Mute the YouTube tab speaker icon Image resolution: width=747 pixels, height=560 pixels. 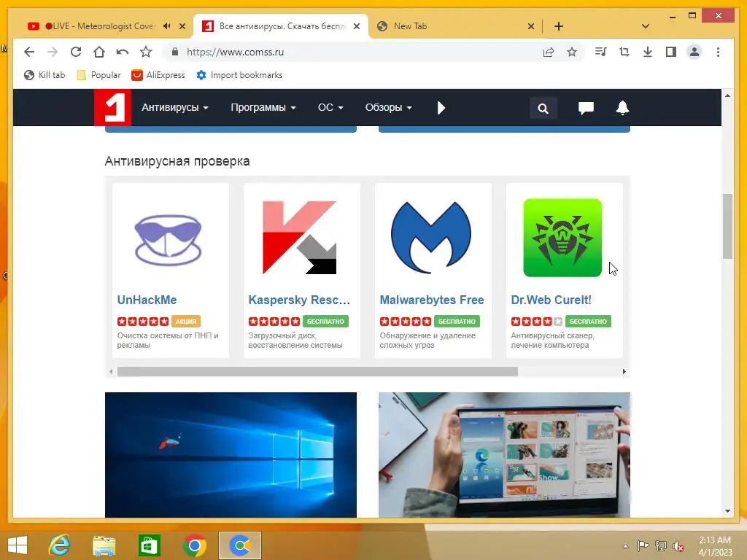click(167, 26)
